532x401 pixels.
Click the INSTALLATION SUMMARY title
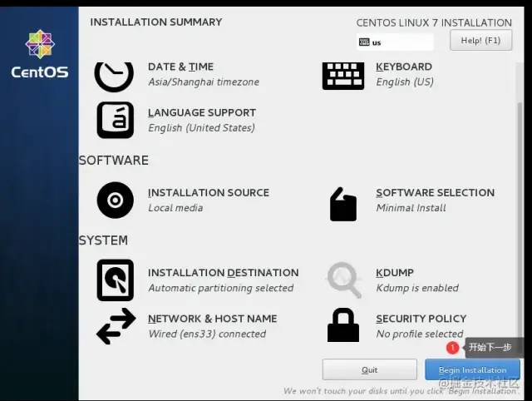click(x=156, y=22)
